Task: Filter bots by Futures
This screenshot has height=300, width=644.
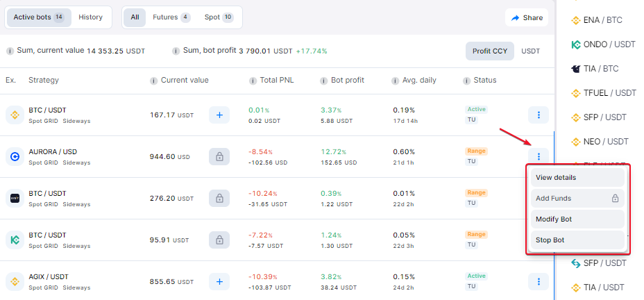Action: click(171, 17)
